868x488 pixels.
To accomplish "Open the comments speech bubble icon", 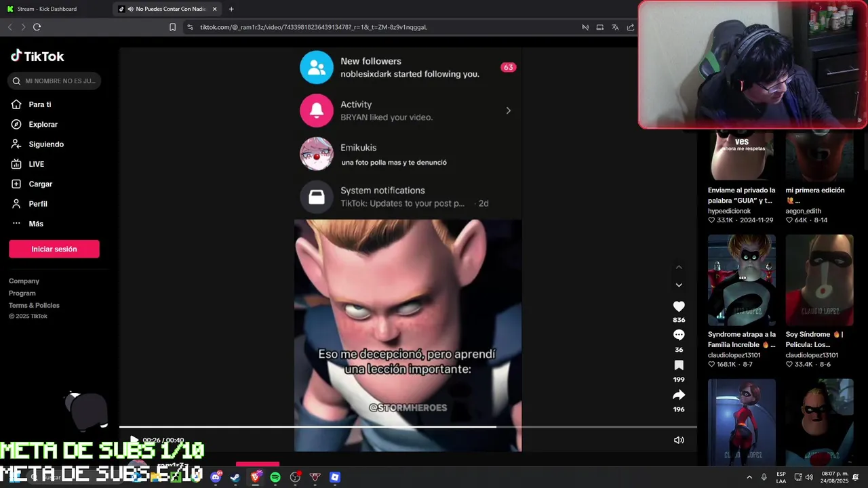I will click(x=679, y=335).
